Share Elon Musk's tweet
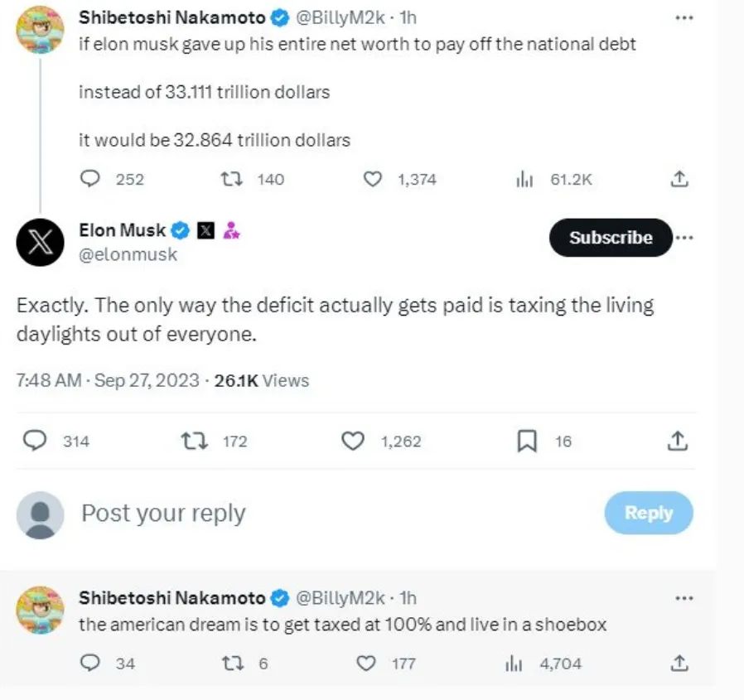The width and height of the screenshot is (744, 700). (677, 442)
